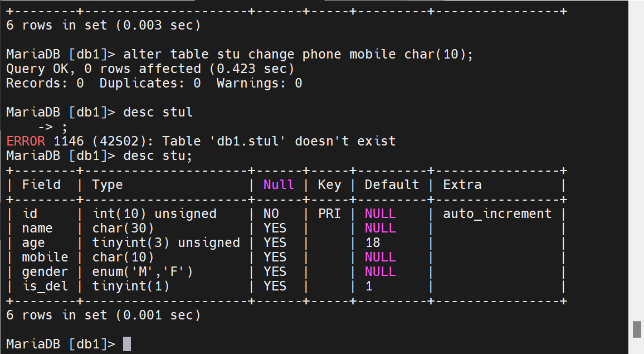Screen dimensions: 644x354
Task: Click the red ERROR word
Action: pos(26,141)
